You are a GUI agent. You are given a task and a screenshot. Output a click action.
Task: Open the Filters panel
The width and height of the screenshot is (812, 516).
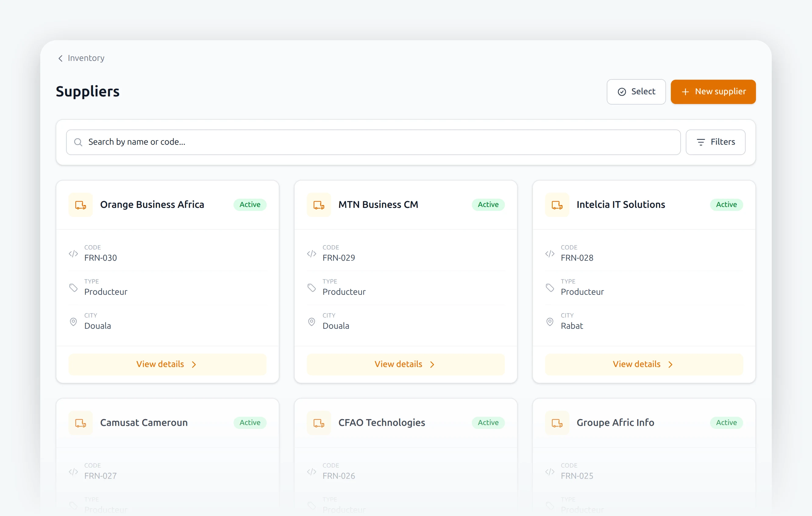coord(715,142)
